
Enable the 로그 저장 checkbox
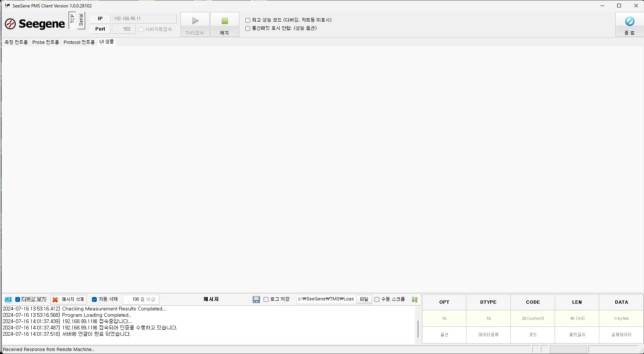pos(266,299)
